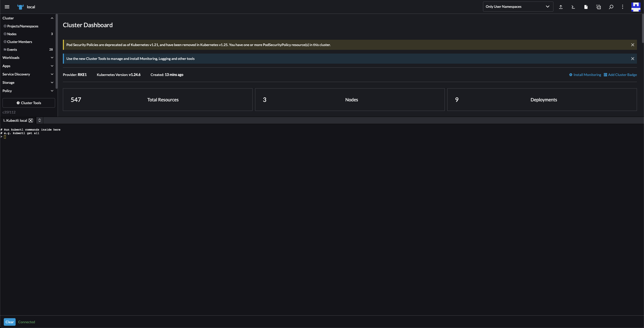Click the Install Monitoring link
The width and height of the screenshot is (644, 328).
[x=585, y=74]
